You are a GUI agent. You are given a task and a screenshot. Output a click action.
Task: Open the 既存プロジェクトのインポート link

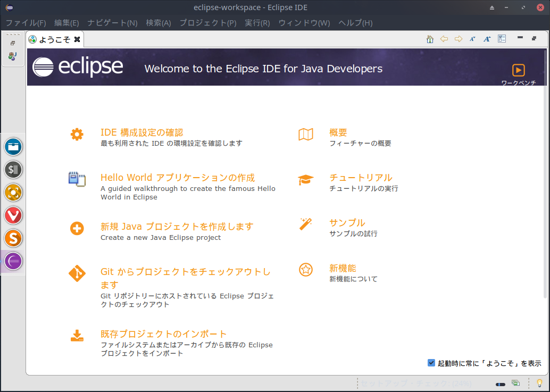[x=163, y=334]
